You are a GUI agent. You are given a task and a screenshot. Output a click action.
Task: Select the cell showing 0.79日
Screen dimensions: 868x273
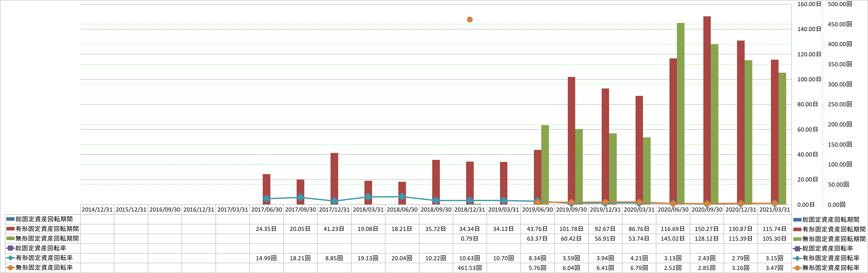(x=470, y=239)
